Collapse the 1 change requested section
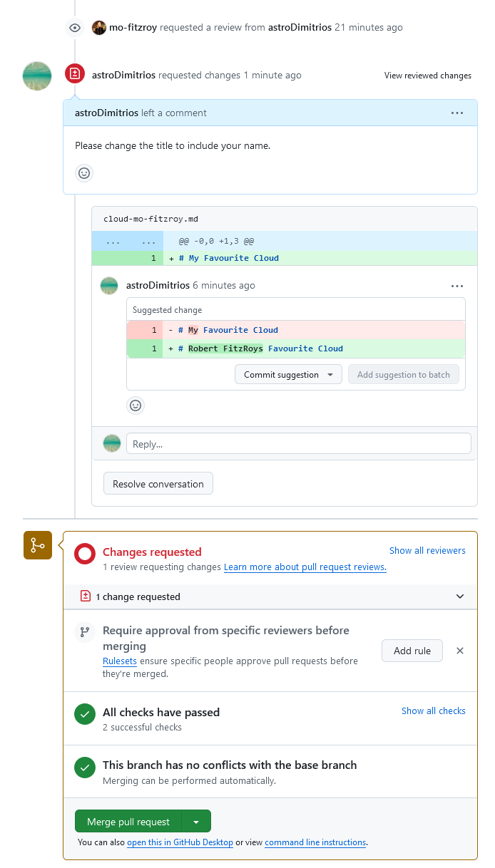The width and height of the screenshot is (495, 868). [460, 596]
